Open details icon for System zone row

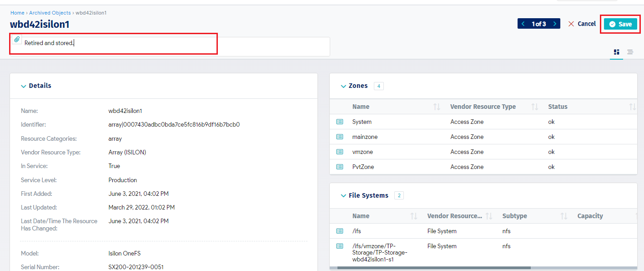pyautogui.click(x=340, y=122)
